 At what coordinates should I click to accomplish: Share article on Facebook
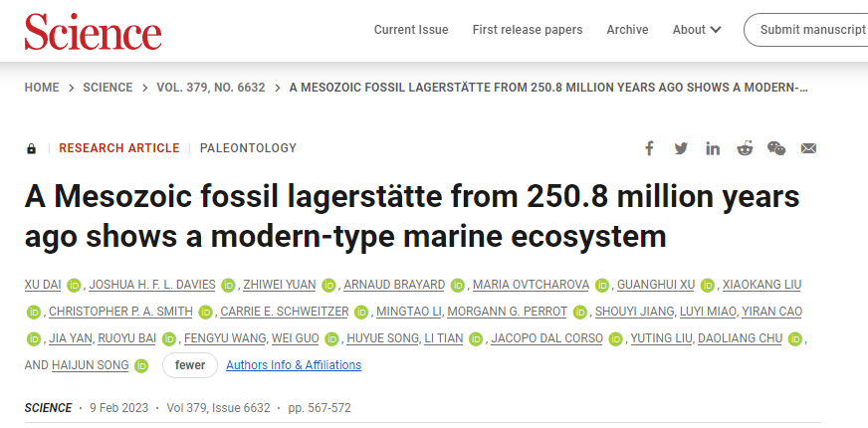pos(649,148)
